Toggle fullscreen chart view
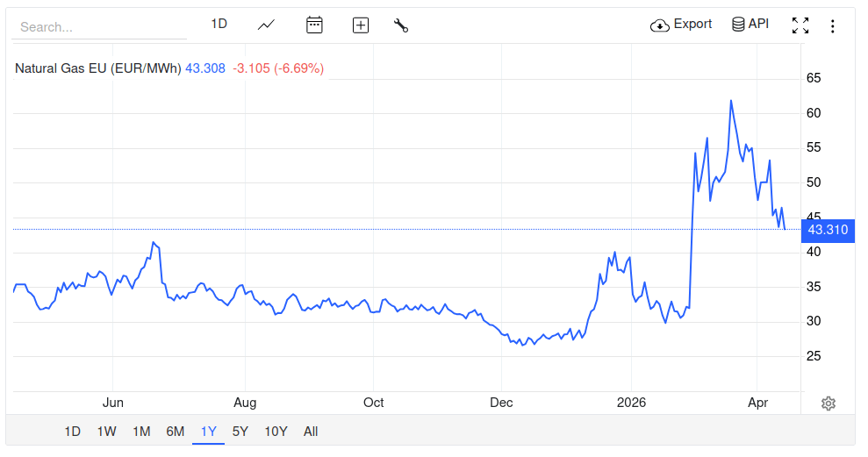 (800, 25)
